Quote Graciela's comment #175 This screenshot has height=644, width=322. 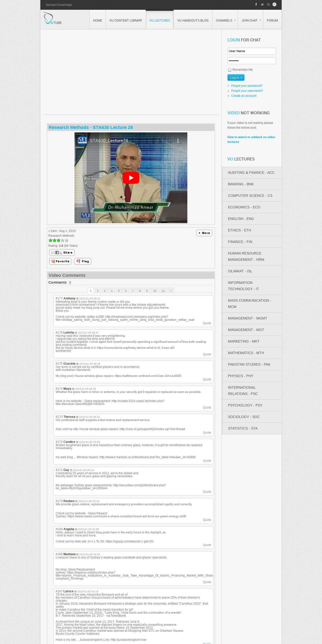coord(207,379)
